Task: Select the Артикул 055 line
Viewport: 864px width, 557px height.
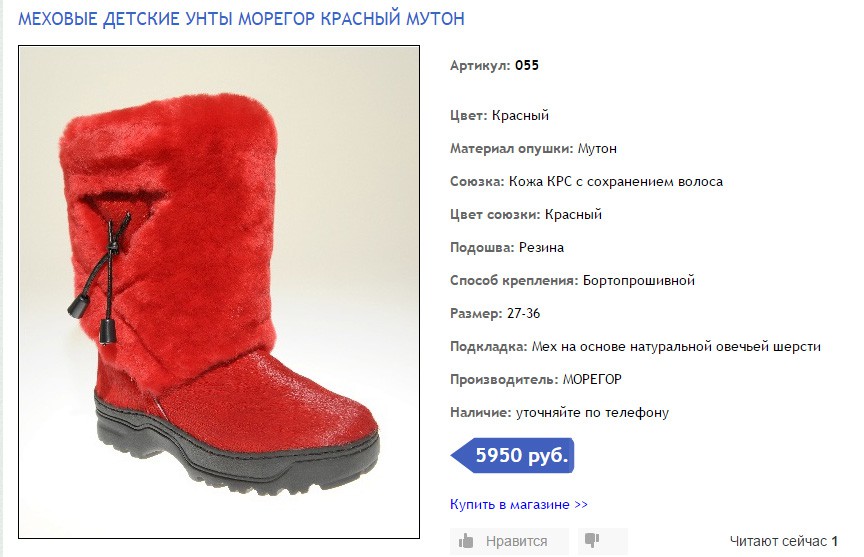Action: click(x=494, y=66)
